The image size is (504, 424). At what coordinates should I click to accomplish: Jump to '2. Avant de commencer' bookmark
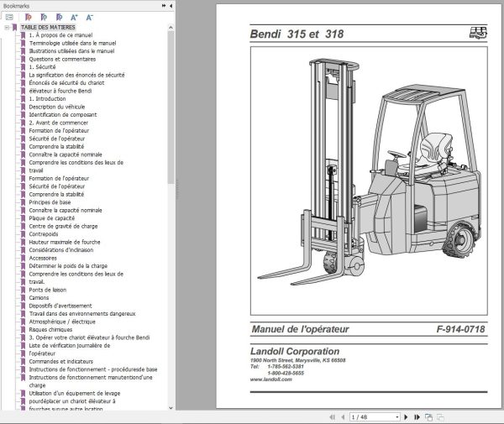tap(58, 123)
